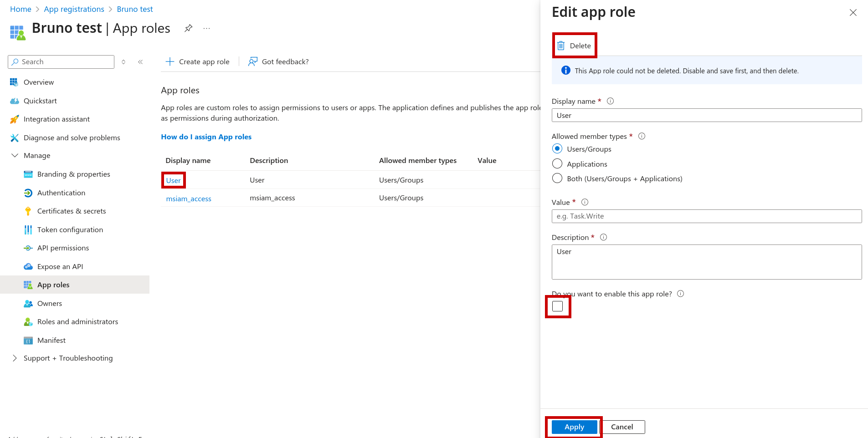Click the info icon beside enable app role question
The width and height of the screenshot is (868, 438).
(x=680, y=294)
